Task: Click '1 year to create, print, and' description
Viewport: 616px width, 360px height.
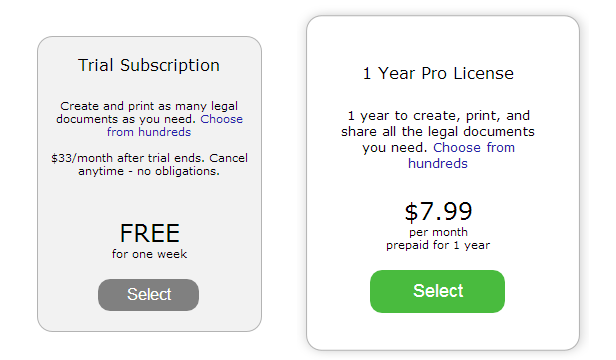Action: (x=438, y=116)
